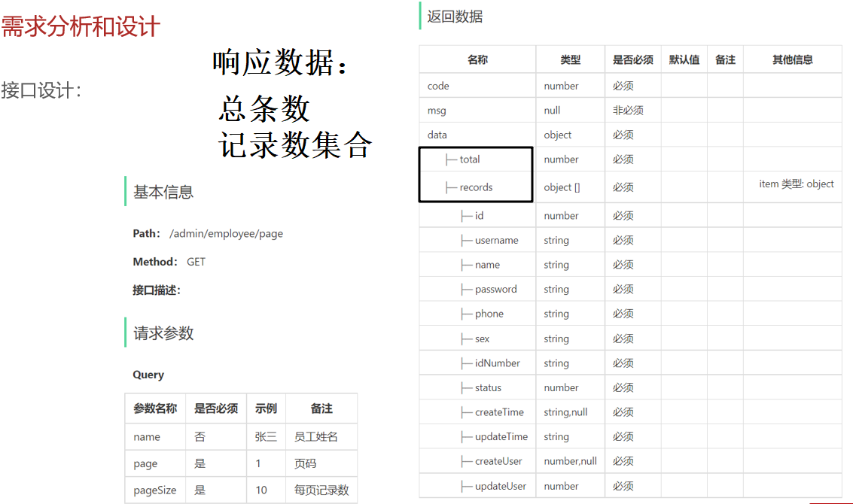
Task: Click the records field name
Action: (476, 187)
